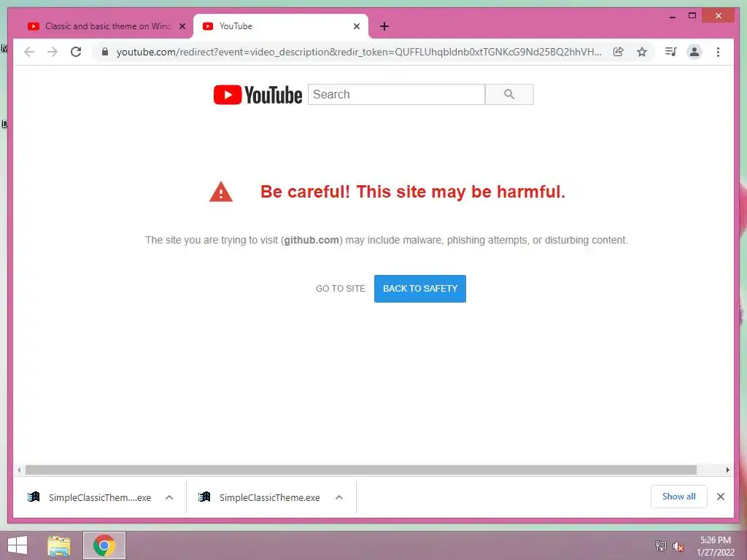Close the downloads bar

point(721,497)
